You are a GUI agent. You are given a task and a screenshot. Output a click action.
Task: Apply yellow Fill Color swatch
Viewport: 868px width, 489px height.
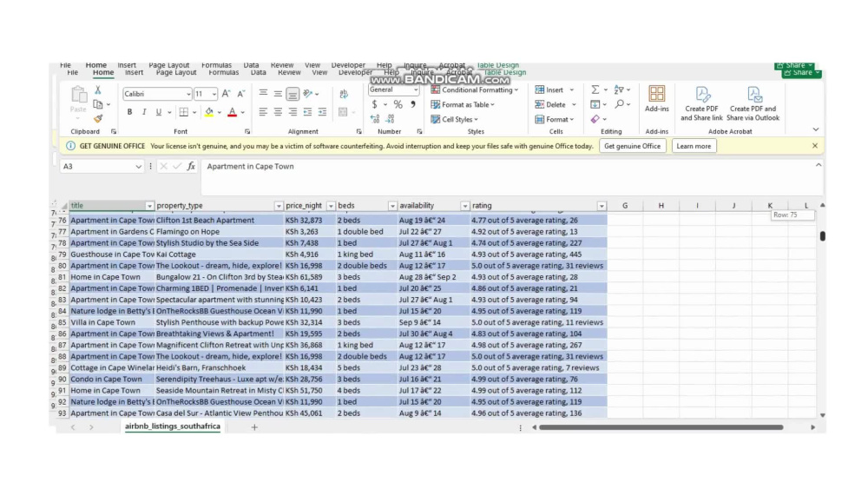[x=209, y=112]
